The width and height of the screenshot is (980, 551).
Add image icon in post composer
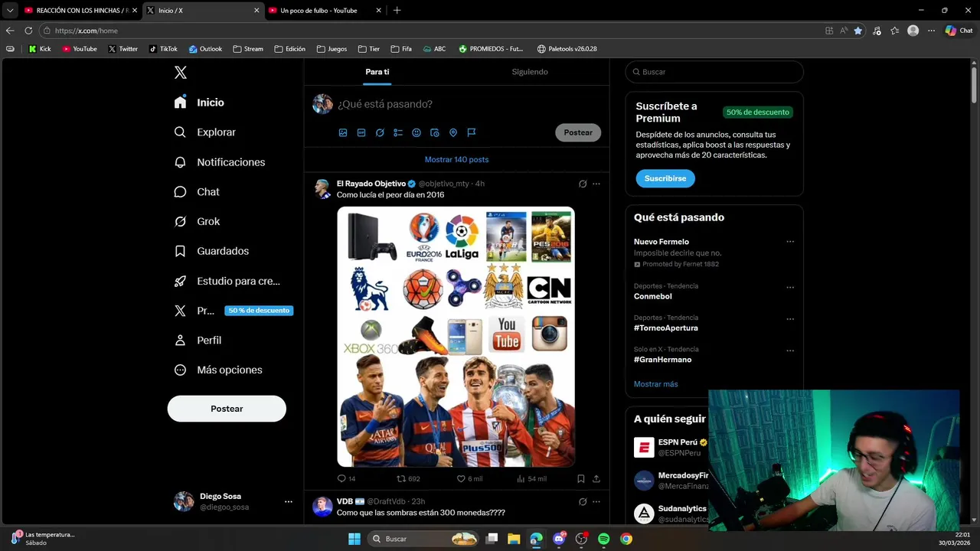[343, 132]
